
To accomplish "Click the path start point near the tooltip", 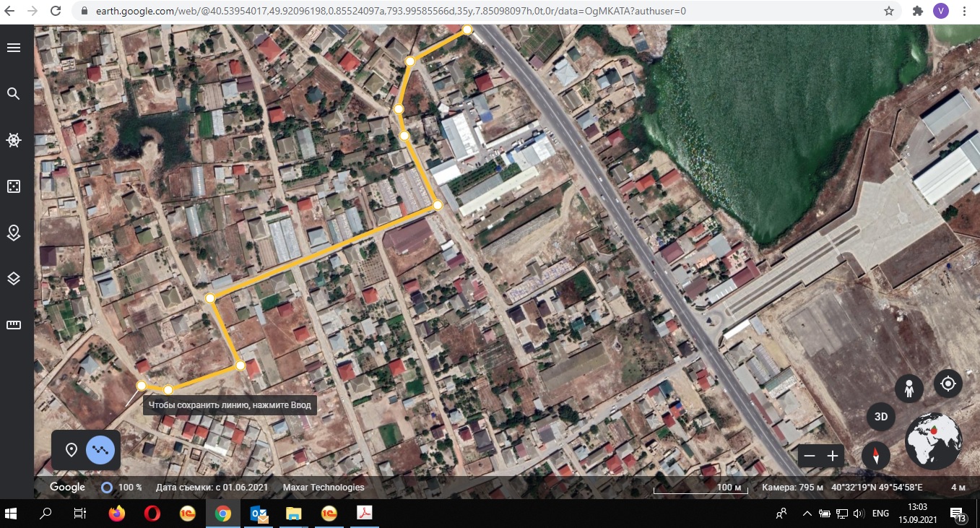I will 142,385.
